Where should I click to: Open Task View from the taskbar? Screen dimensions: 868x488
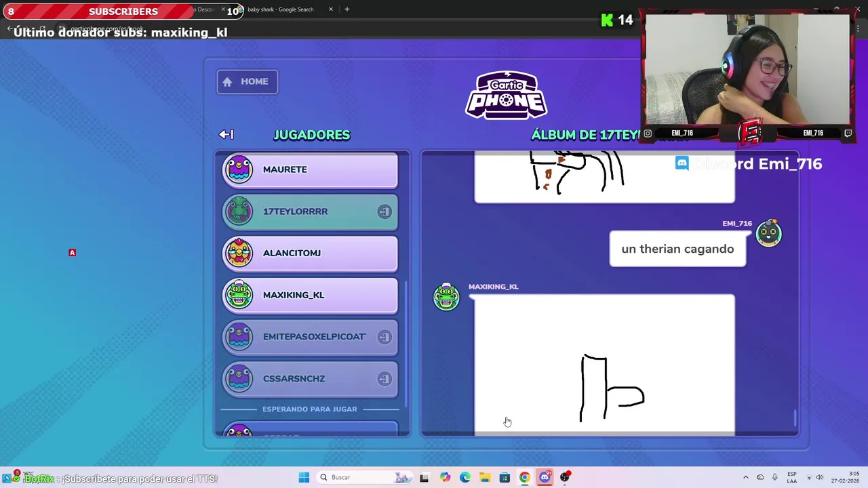pos(424,477)
